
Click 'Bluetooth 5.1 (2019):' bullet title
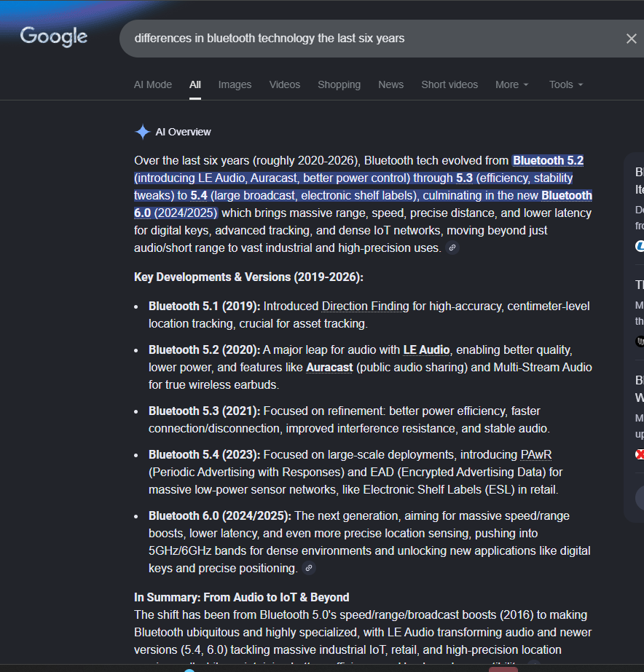[204, 306]
